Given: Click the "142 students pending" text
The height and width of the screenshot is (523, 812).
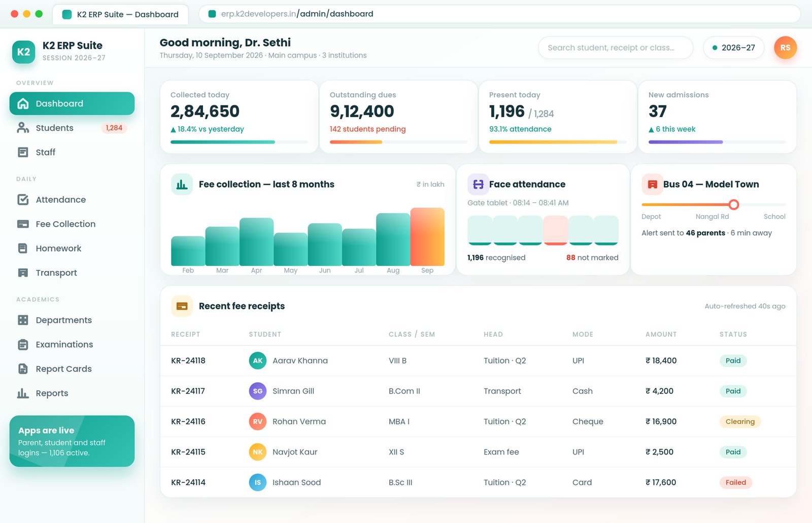Looking at the screenshot, I should 368,129.
